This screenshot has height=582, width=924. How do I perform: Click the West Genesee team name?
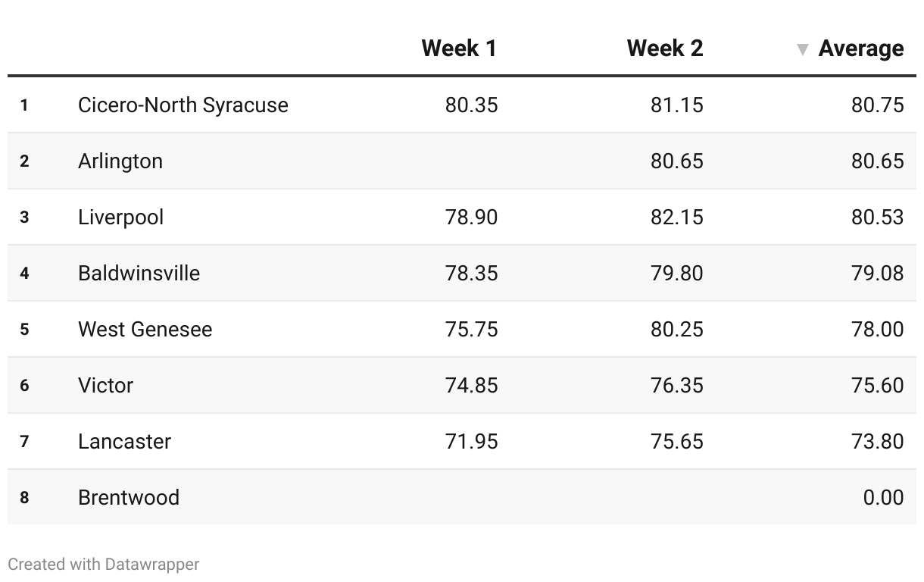click(145, 329)
